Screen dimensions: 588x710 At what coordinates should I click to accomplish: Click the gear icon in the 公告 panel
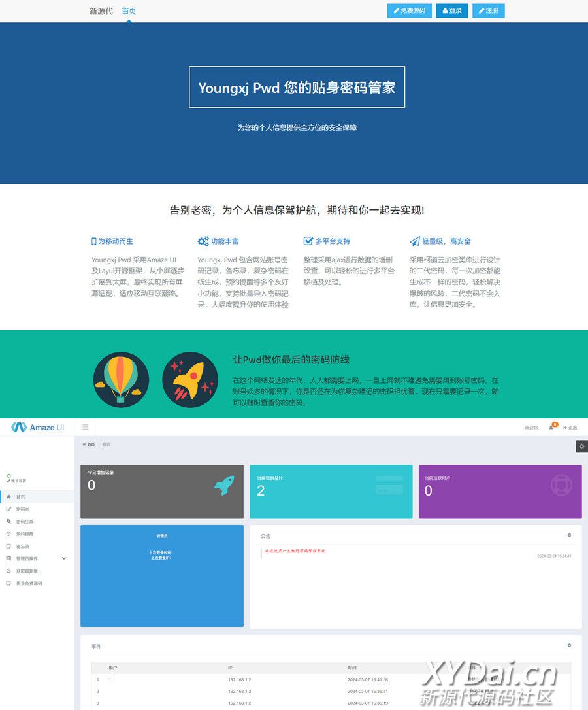569,535
